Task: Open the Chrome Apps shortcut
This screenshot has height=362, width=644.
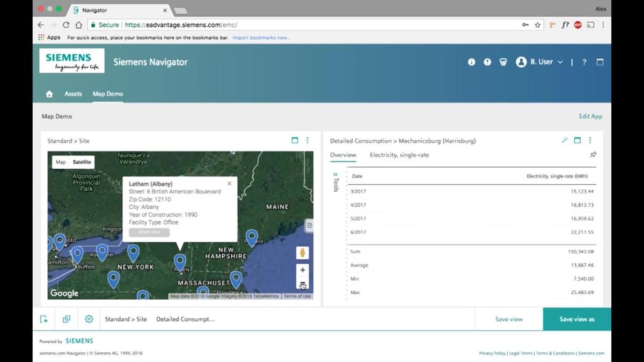Action: pos(49,38)
